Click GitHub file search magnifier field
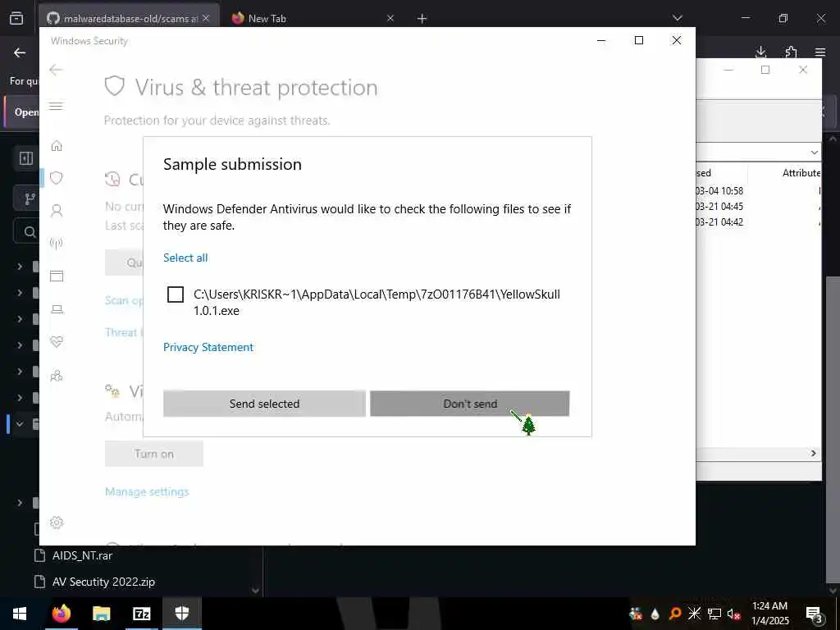The image size is (840, 630). 29,231
